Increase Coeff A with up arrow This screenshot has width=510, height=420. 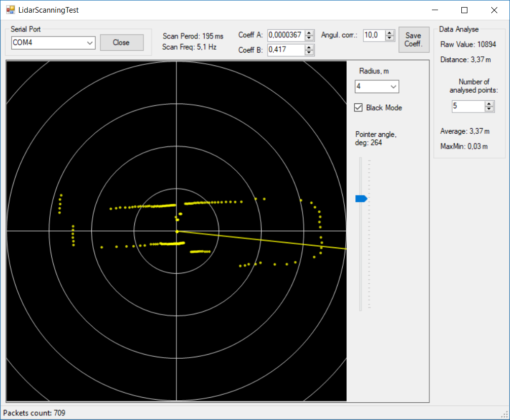click(x=309, y=33)
